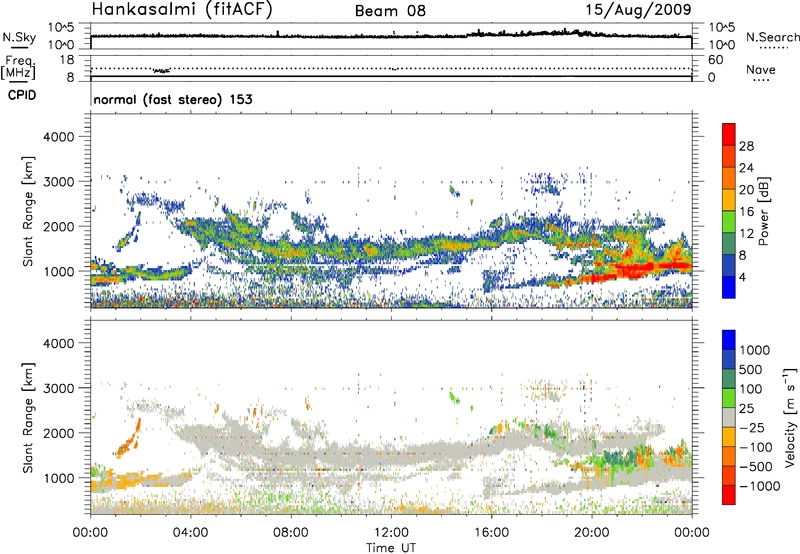Click the Nave scale value '60'

tap(715, 60)
